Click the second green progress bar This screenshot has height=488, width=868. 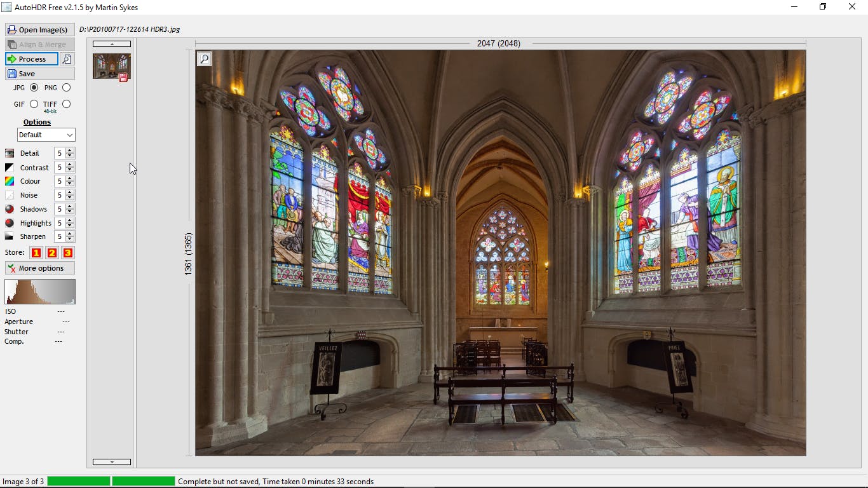(x=144, y=482)
